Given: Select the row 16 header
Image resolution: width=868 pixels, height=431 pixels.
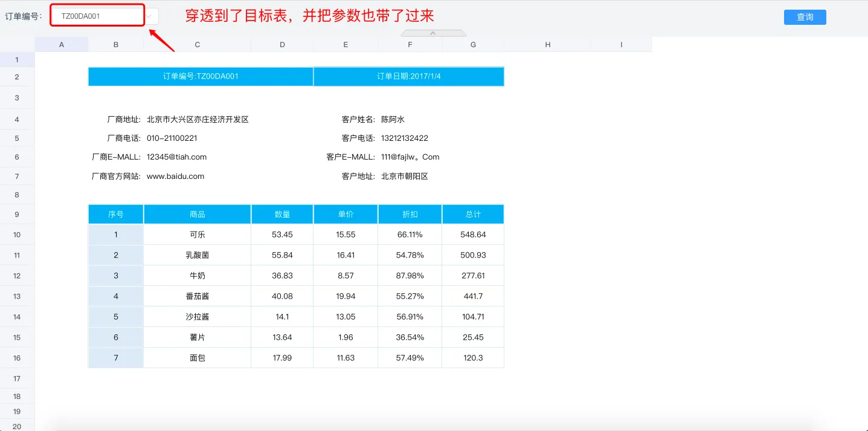Looking at the screenshot, I should pyautogui.click(x=17, y=358).
